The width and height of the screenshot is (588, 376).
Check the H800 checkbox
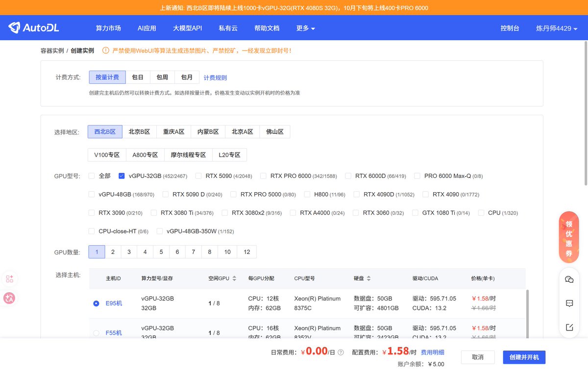pyautogui.click(x=307, y=194)
